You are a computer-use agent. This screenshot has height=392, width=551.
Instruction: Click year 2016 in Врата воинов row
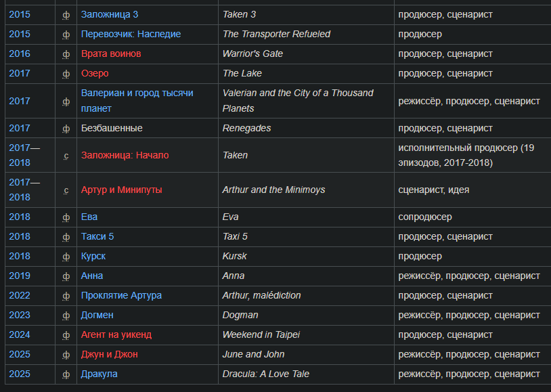[20, 53]
